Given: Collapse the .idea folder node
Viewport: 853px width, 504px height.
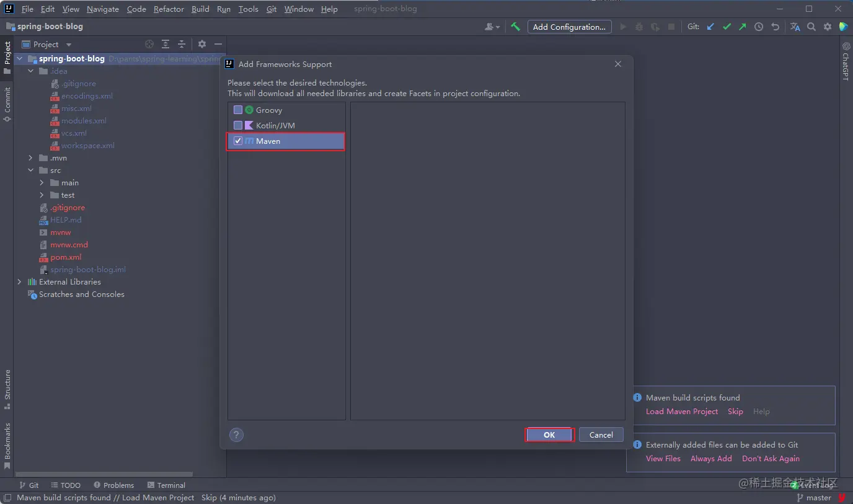Looking at the screenshot, I should [31, 71].
